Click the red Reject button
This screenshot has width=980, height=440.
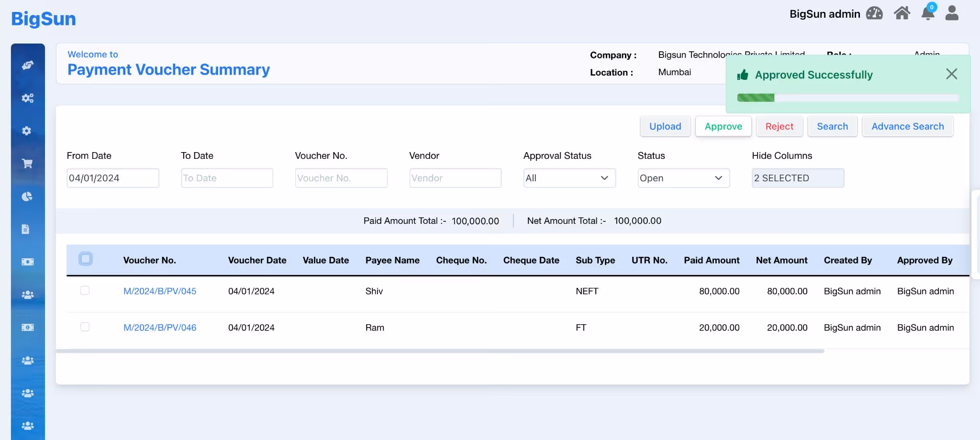tap(779, 126)
